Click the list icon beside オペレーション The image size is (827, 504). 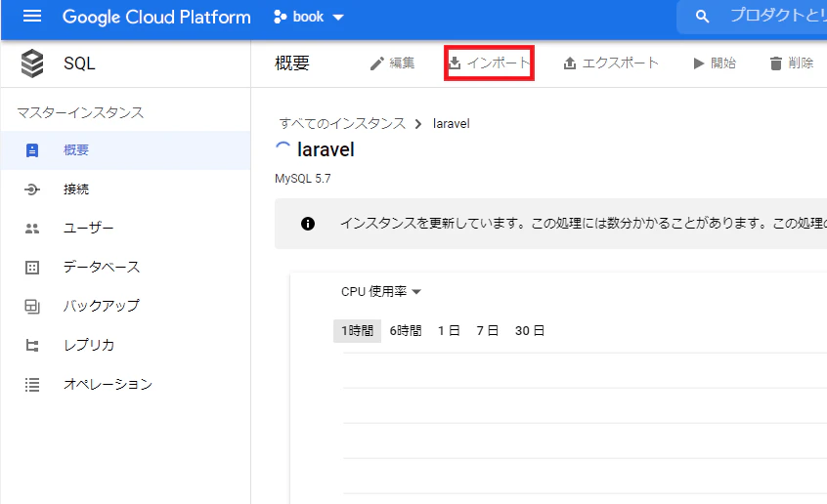(32, 385)
